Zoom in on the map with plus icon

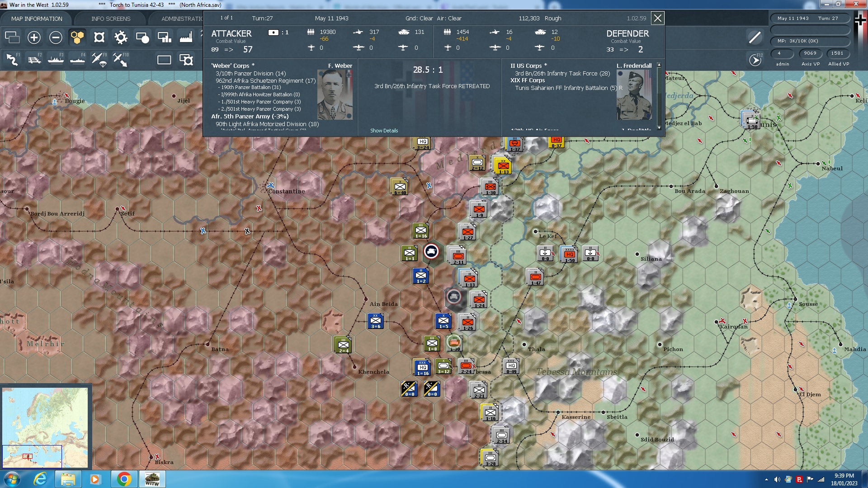pos(34,38)
